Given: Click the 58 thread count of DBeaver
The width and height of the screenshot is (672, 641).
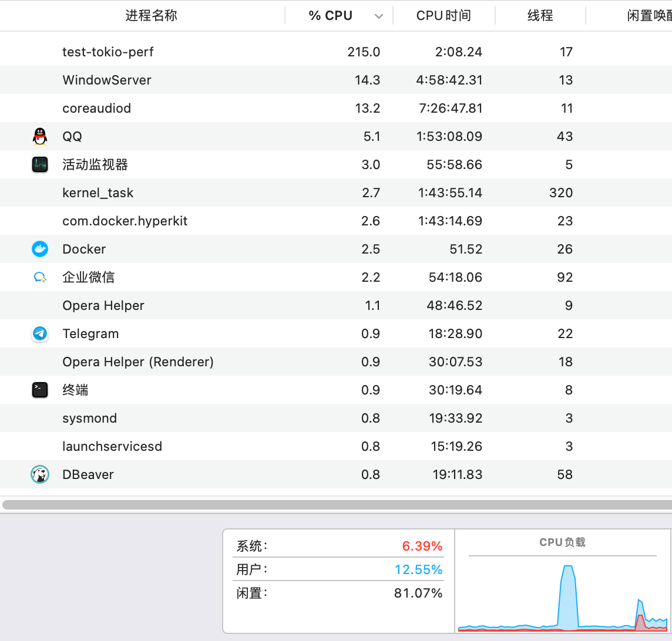Looking at the screenshot, I should (x=565, y=474).
